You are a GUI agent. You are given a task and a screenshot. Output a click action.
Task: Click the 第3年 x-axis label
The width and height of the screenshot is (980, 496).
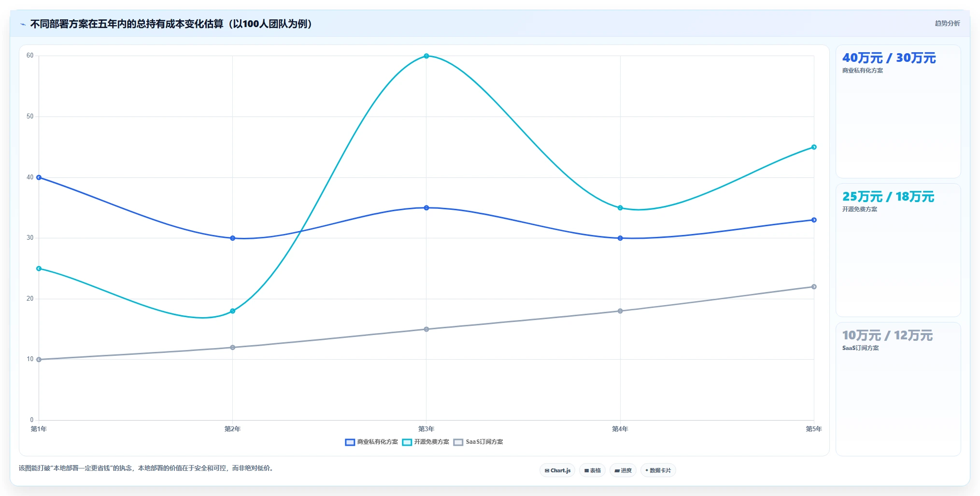[426, 429]
